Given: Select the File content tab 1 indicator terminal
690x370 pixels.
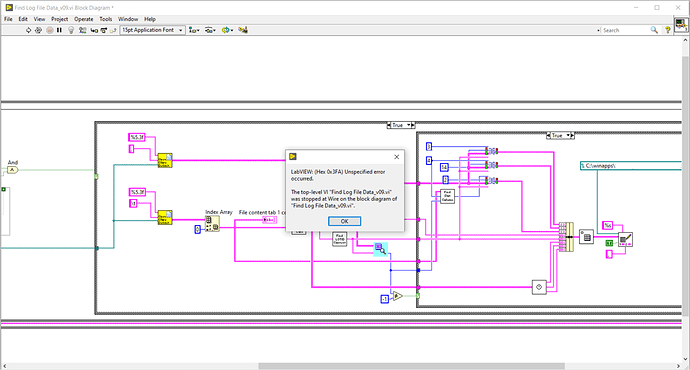Looking at the screenshot, I should [x=269, y=220].
